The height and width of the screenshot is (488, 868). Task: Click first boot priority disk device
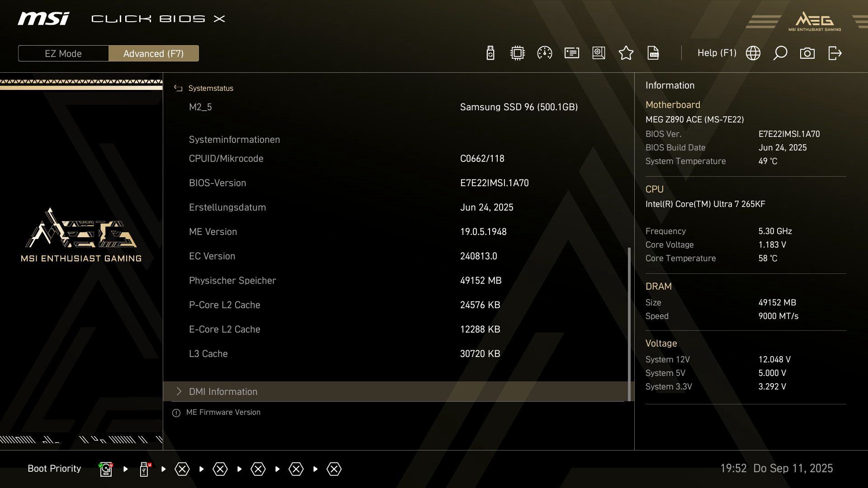[x=106, y=469]
